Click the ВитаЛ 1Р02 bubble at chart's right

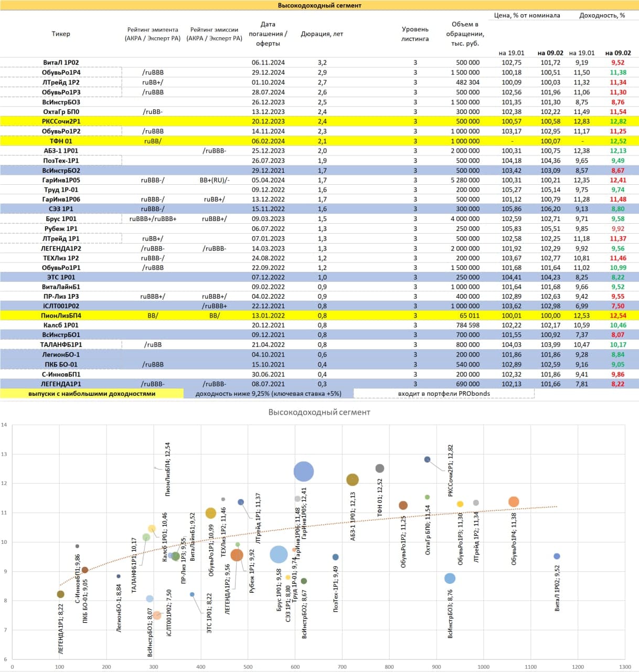(x=557, y=556)
